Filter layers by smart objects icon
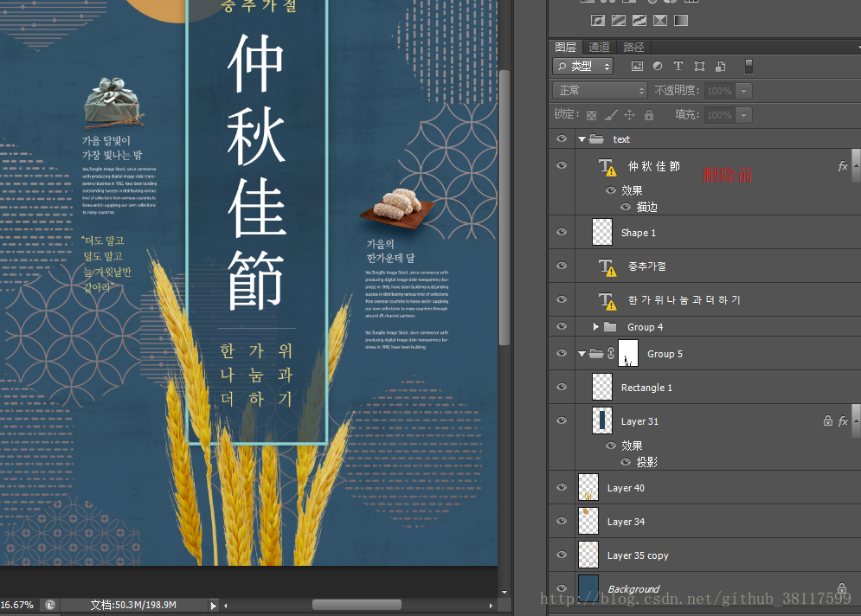 721,66
